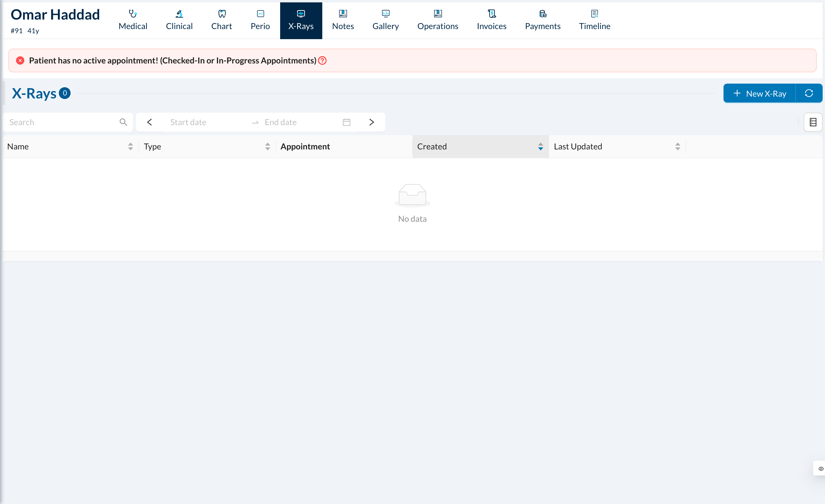Switch to the Operations tab
The height and width of the screenshot is (504, 825).
tap(438, 20)
